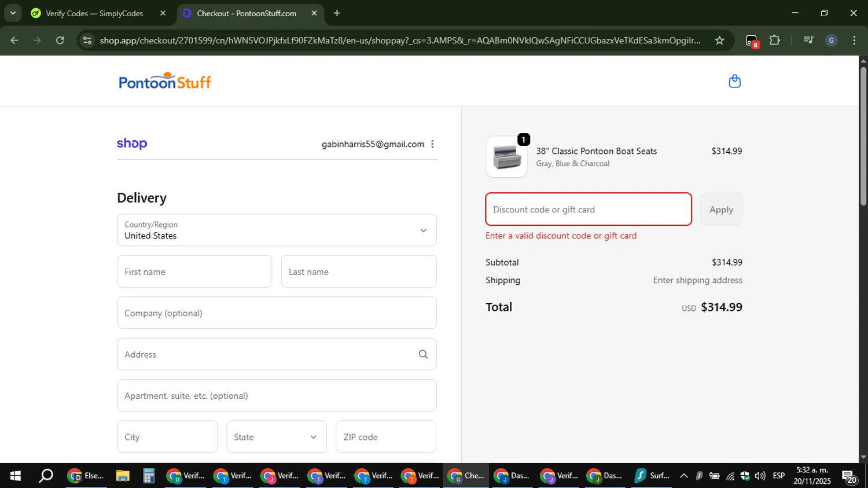Click the Apply discount button
The image size is (868, 488).
721,210
